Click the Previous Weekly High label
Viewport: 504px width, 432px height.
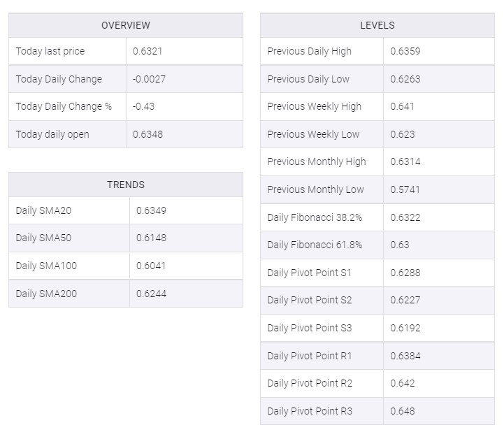pos(314,106)
